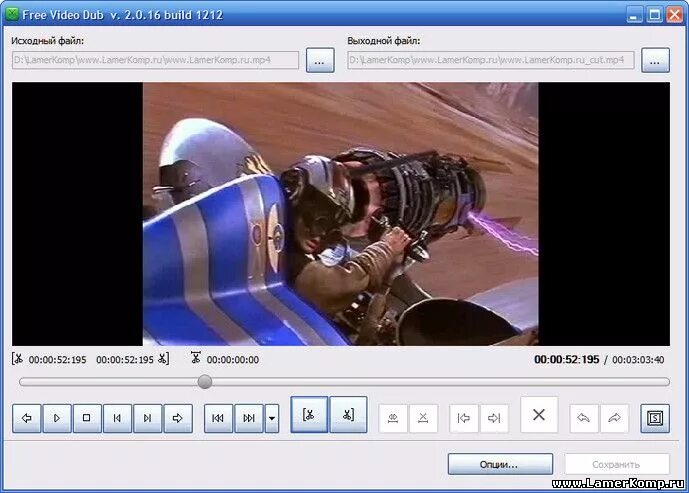Set selection end with right scissors button
Screen dimensions: 689x493
point(348,415)
